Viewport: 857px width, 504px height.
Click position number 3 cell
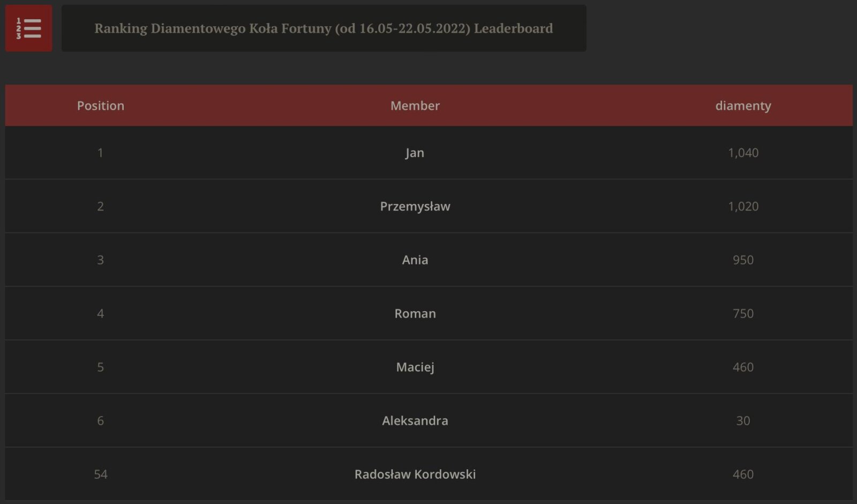tap(100, 260)
